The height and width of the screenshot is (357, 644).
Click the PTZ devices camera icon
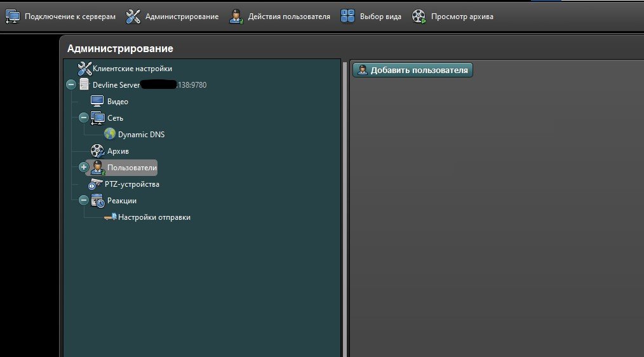pyautogui.click(x=95, y=184)
